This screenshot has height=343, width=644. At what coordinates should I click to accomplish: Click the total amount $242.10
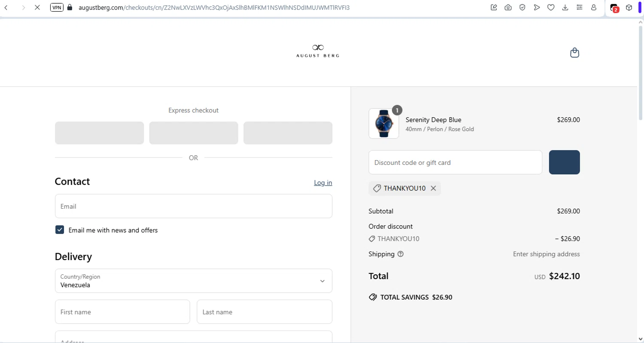(565, 276)
